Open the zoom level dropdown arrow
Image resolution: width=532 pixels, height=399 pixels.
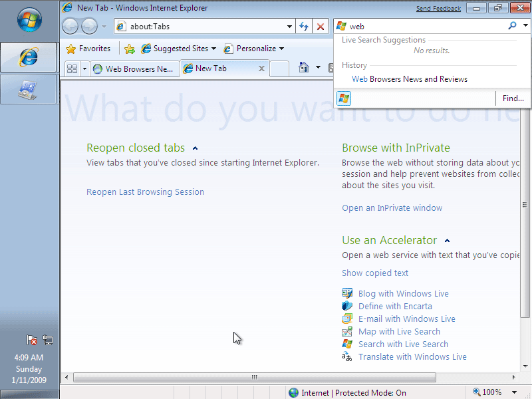[x=514, y=392]
